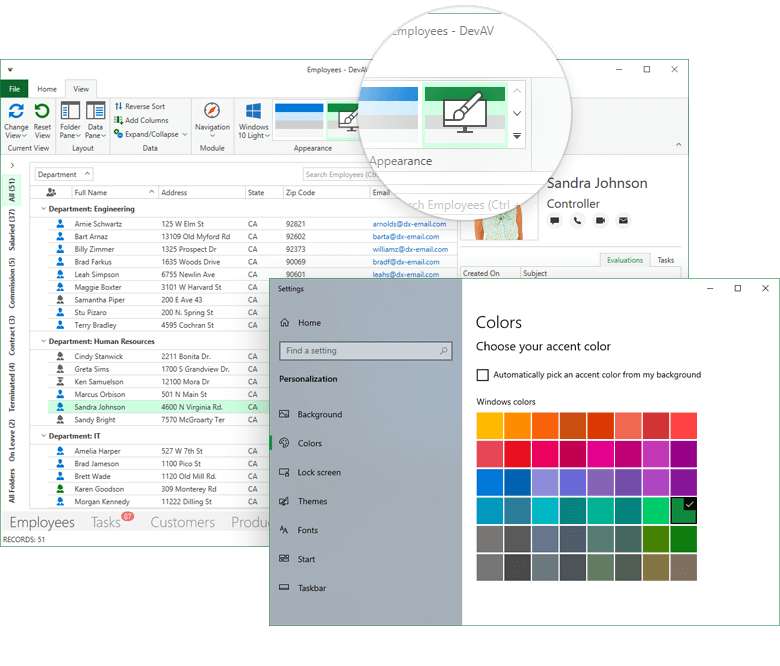The height and width of the screenshot is (666, 780).
Task: Switch to the Tasks tab in details pane
Action: coord(666,260)
